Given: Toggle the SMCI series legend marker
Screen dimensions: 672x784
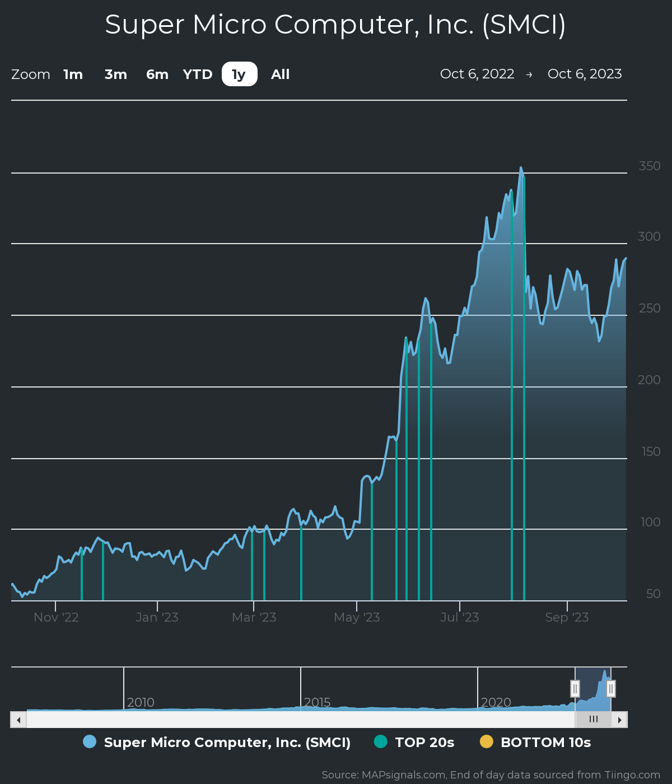Looking at the screenshot, I should point(90,741).
